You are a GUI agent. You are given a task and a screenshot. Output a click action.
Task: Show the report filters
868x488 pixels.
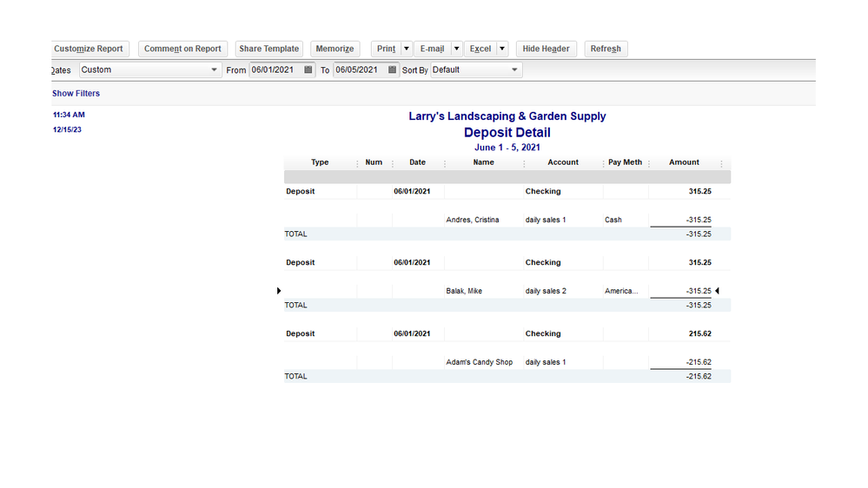[x=76, y=94]
